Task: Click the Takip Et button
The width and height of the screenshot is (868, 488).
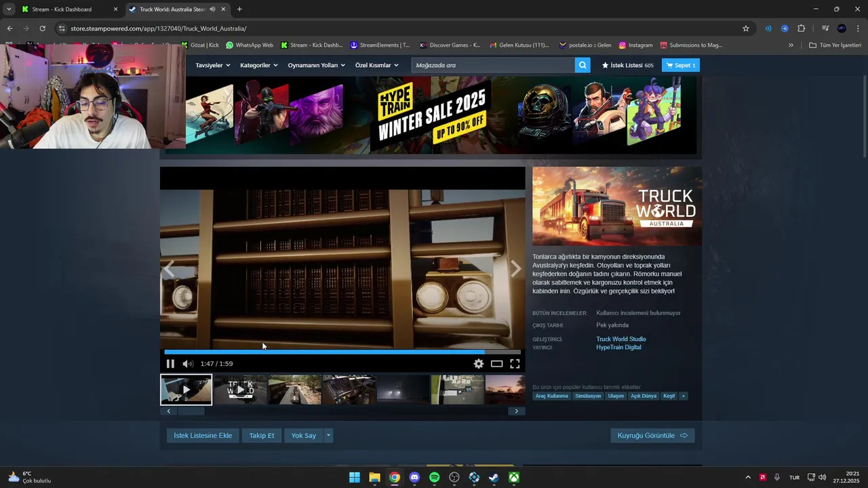Action: click(x=262, y=435)
